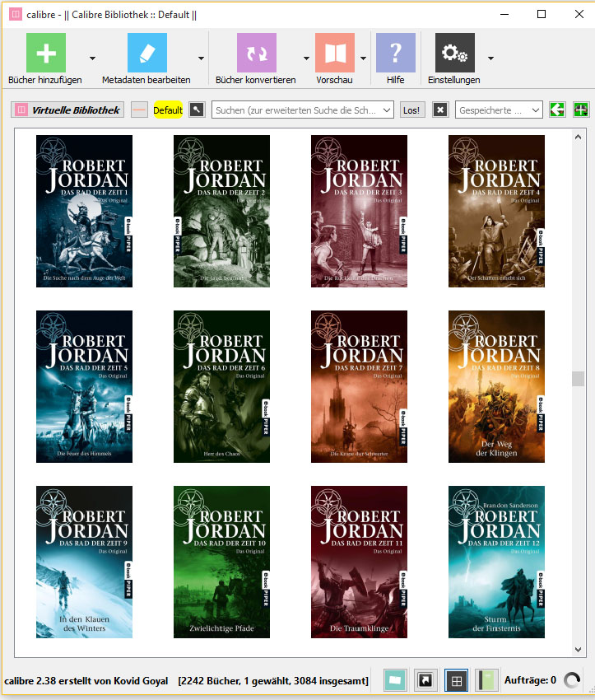Open the Hilfe question mark icon
The height and width of the screenshot is (700, 595).
pos(396,53)
